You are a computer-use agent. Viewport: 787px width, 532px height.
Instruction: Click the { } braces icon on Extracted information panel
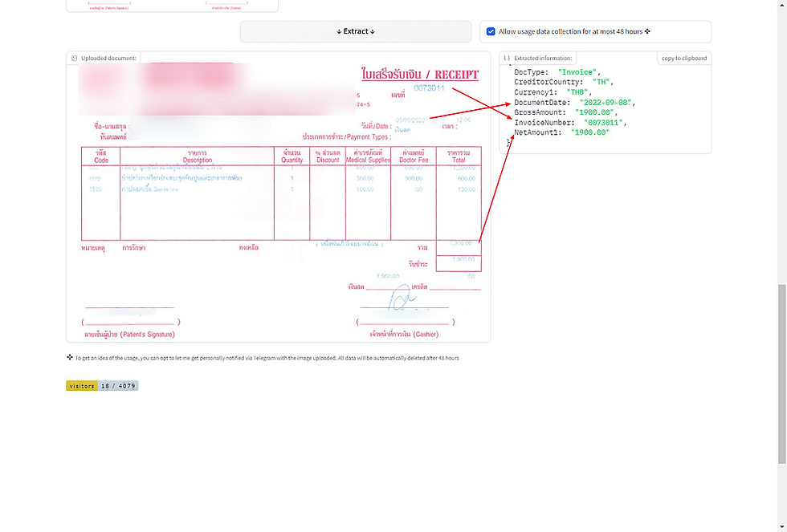(506, 57)
